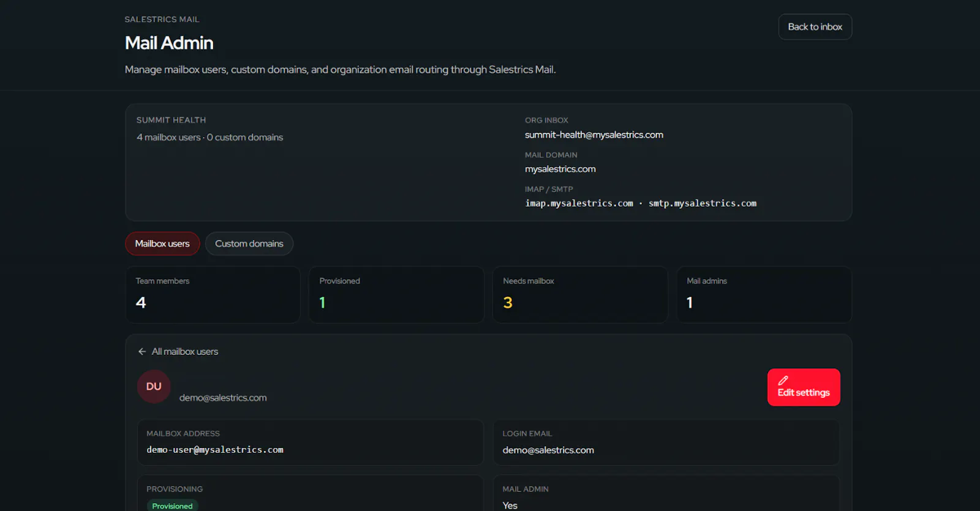The width and height of the screenshot is (980, 511).
Task: Click 4 mailbox users · 0 custom domains text
Action: click(209, 137)
